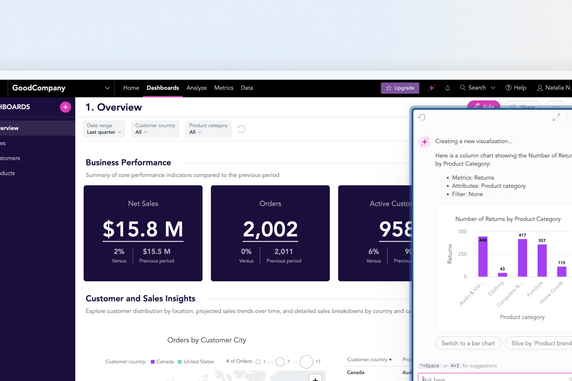Expand the Search dropdown chevron
Viewport: 572px width, 381px height.
493,88
